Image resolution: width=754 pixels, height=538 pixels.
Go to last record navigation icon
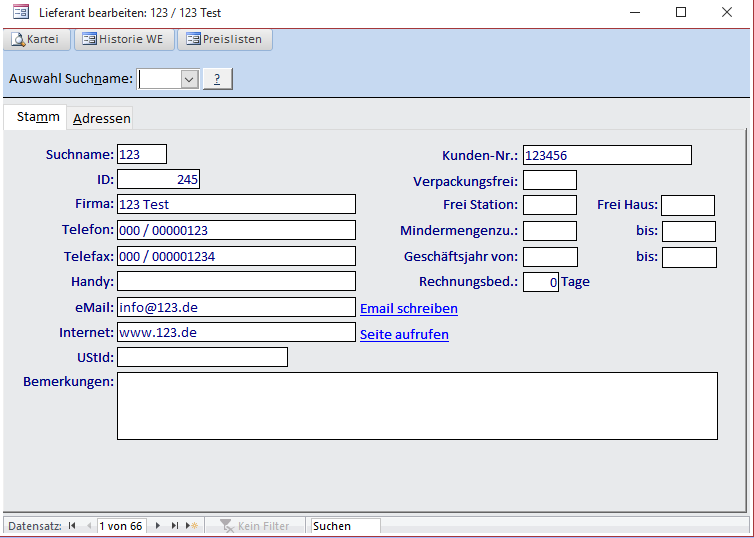(x=175, y=526)
